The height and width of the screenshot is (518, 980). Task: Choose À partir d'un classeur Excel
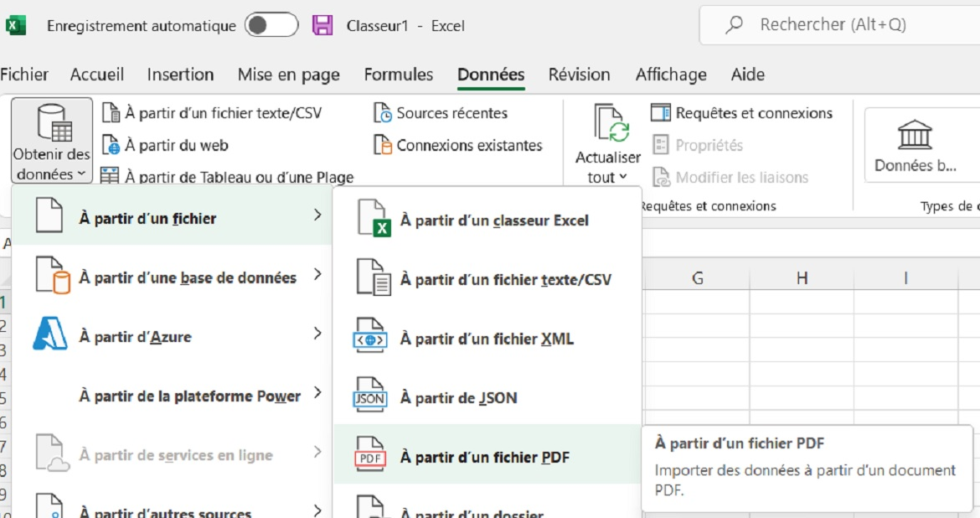[487, 220]
